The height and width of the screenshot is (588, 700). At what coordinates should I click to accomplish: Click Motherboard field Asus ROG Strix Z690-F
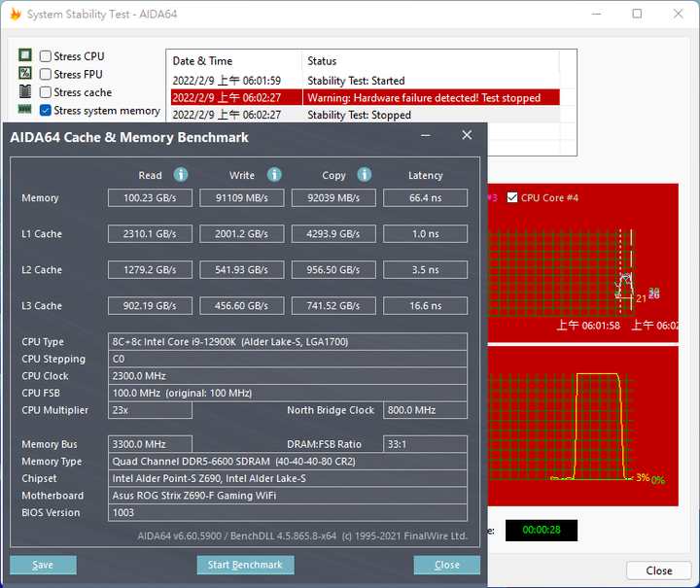pyautogui.click(x=288, y=496)
